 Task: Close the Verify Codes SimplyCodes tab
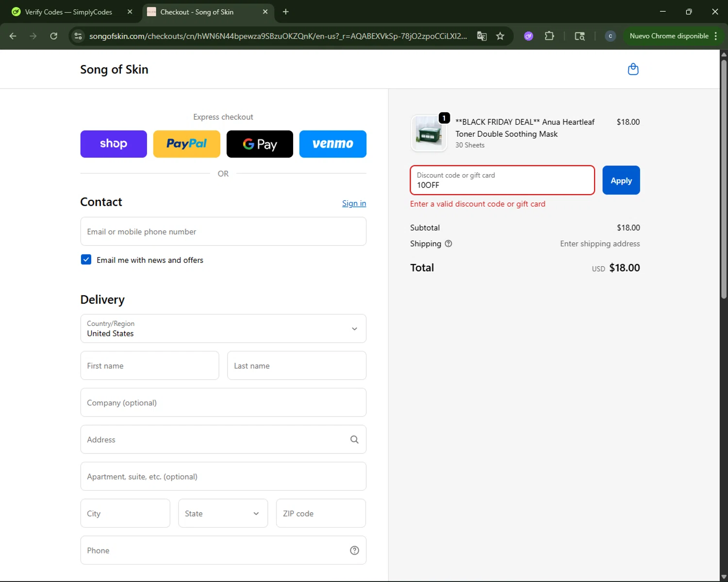[x=130, y=12]
